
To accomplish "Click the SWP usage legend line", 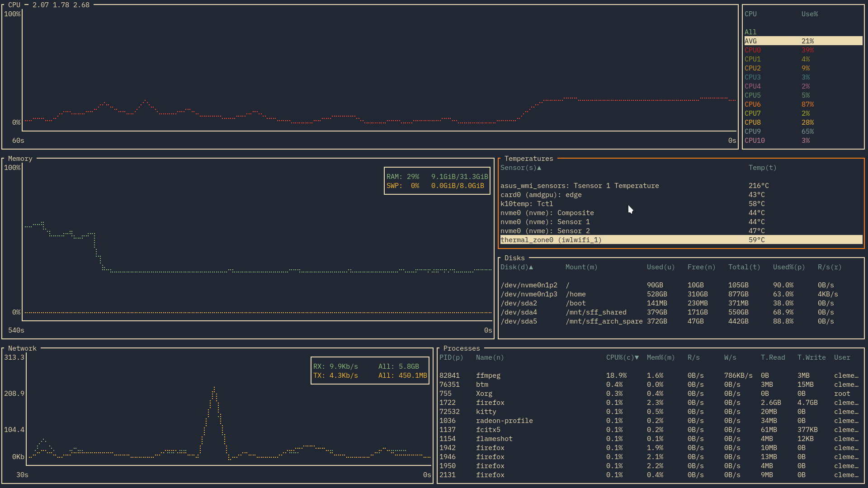I will point(435,186).
